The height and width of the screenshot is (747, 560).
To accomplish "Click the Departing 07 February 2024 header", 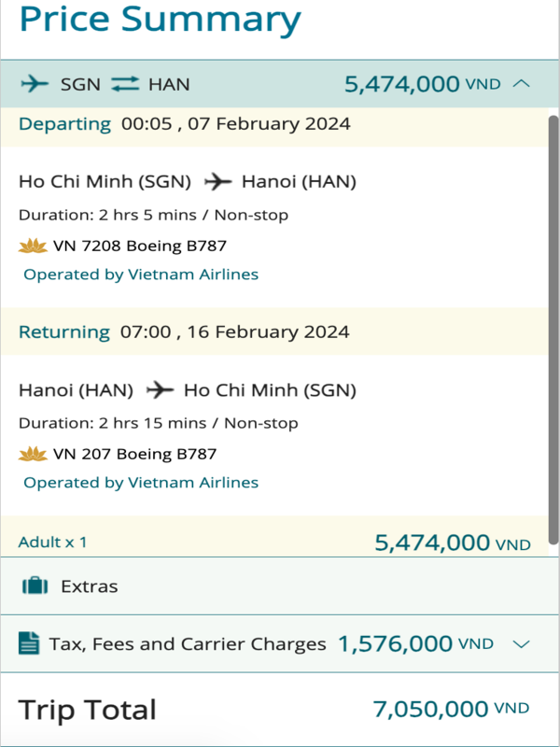I will tap(185, 124).
